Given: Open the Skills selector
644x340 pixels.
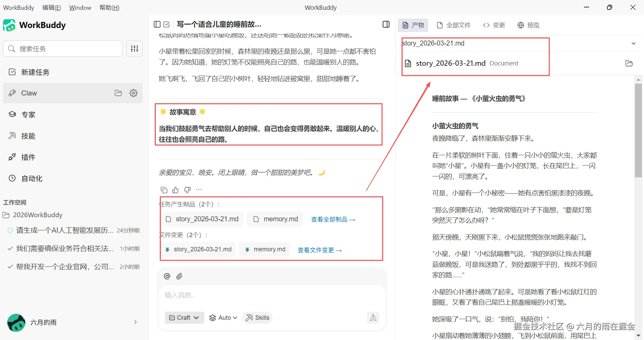Looking at the screenshot, I should click(x=258, y=318).
